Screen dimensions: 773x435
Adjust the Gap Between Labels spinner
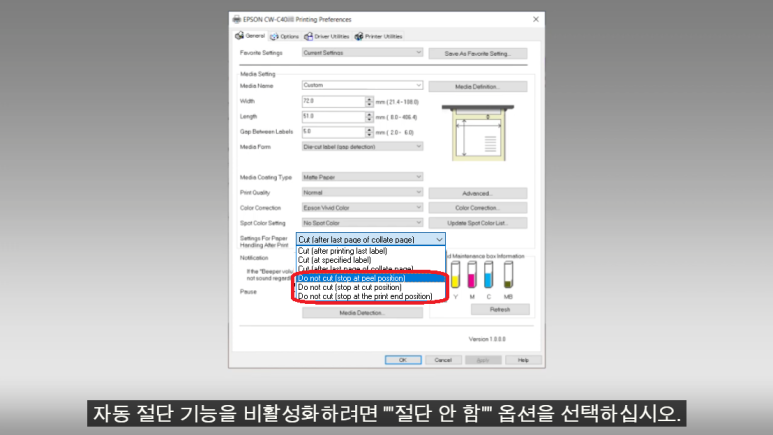pyautogui.click(x=369, y=132)
